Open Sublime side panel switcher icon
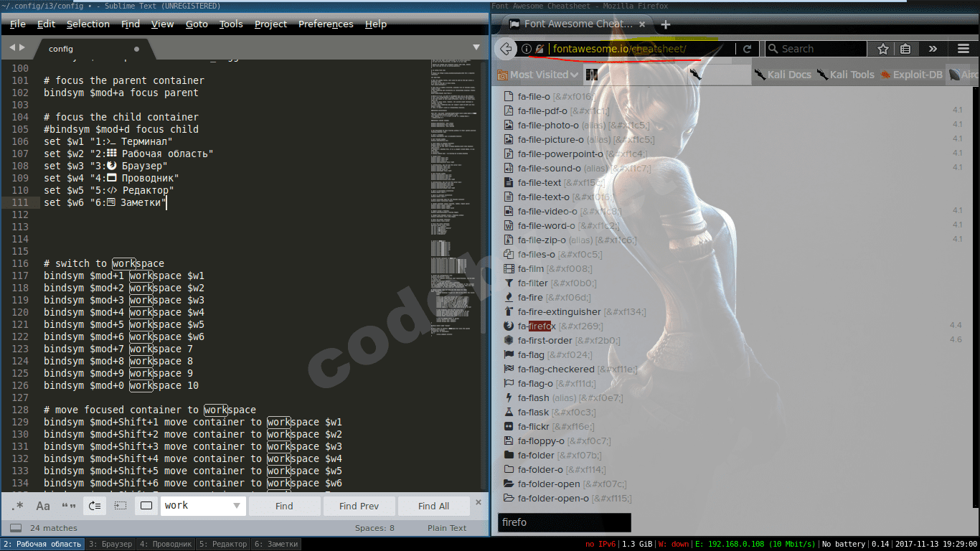This screenshot has width=980, height=551. 16,528
